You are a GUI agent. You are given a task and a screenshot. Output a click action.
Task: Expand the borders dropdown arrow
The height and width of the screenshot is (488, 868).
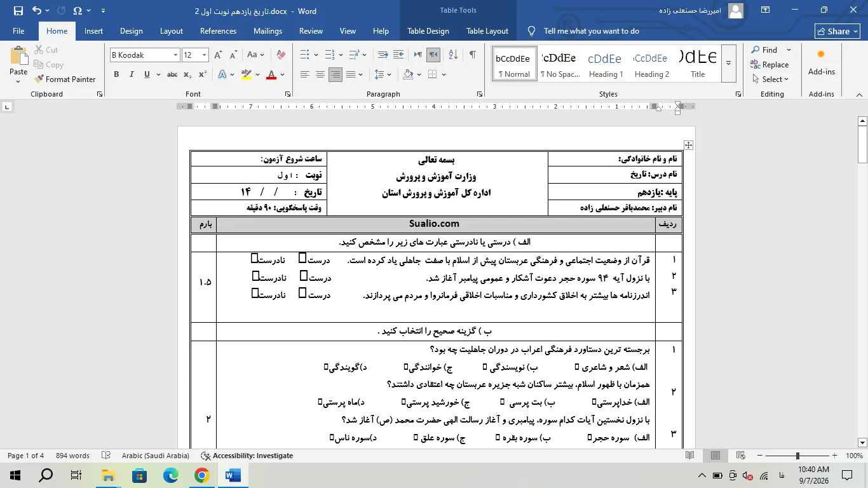pos(444,74)
